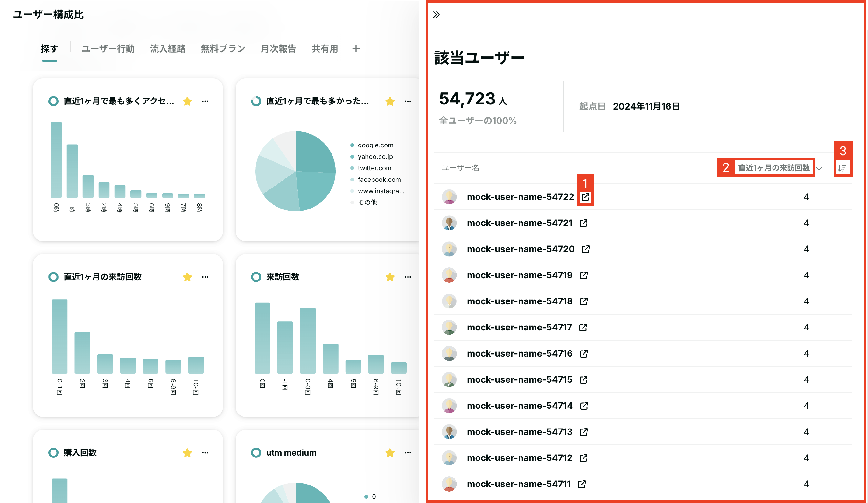
Task: Open external link for mock-user-name-54722
Action: [x=585, y=197]
